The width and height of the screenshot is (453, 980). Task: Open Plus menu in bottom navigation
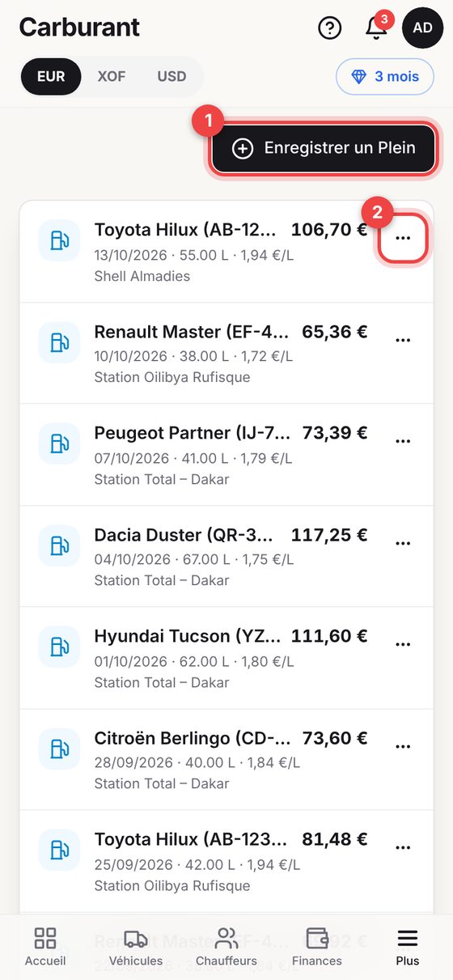click(x=408, y=948)
